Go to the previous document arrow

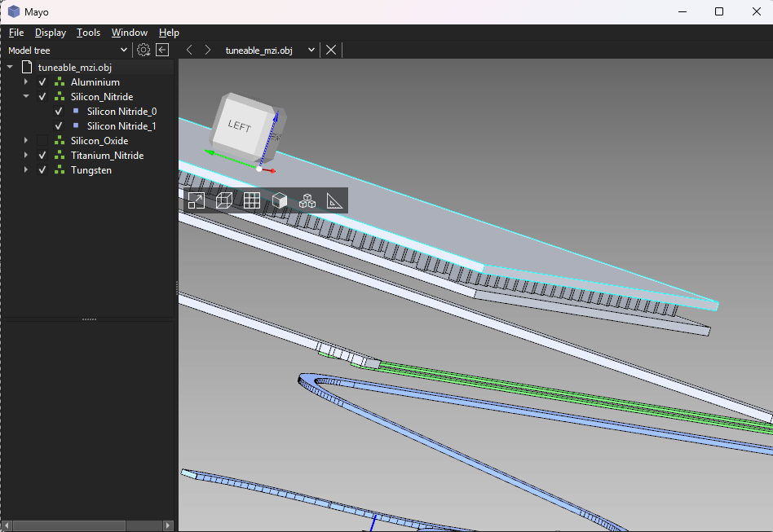click(x=189, y=50)
